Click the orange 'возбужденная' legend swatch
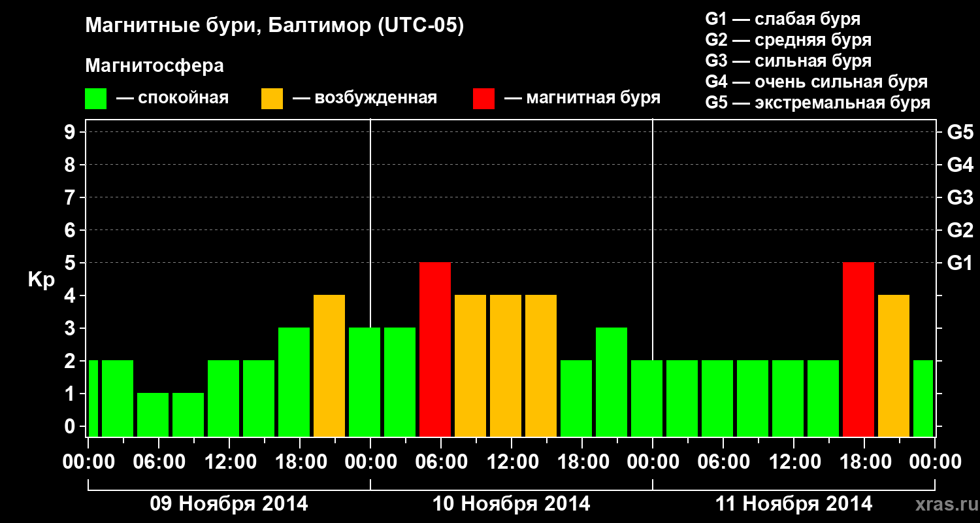980x523 pixels. click(x=272, y=99)
